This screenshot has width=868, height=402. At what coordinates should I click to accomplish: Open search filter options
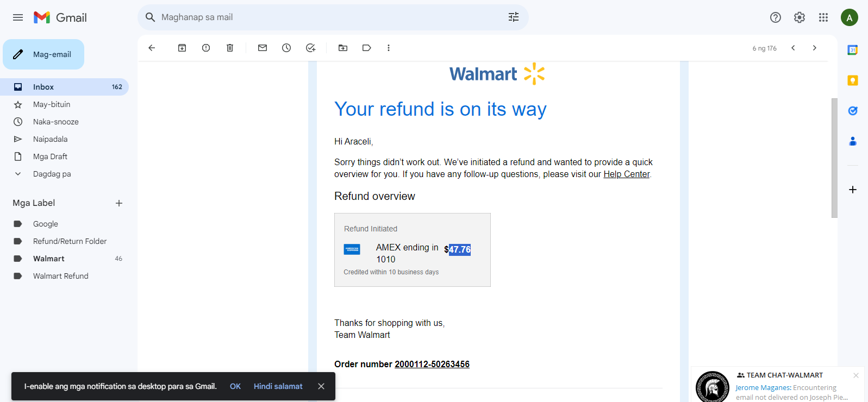pos(514,17)
